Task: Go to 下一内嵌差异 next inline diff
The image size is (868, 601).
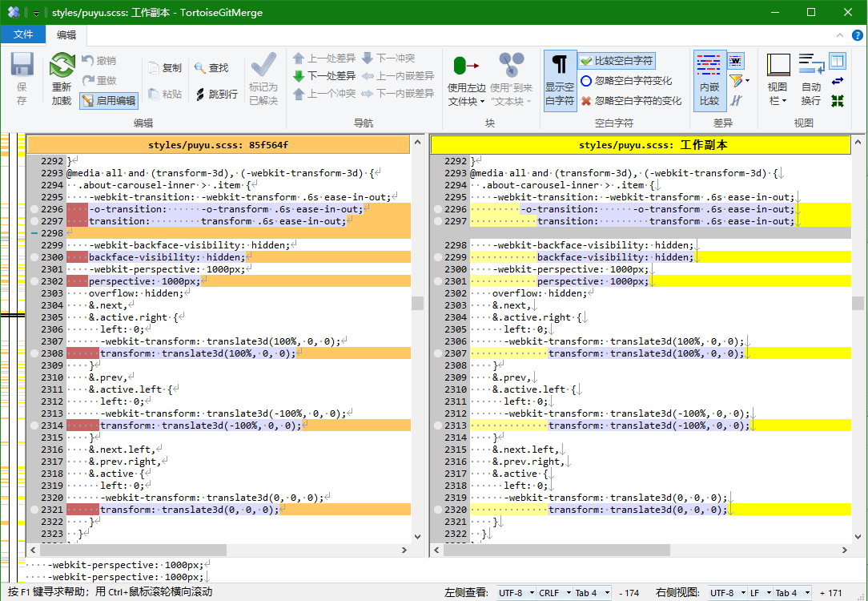Action: (x=397, y=94)
